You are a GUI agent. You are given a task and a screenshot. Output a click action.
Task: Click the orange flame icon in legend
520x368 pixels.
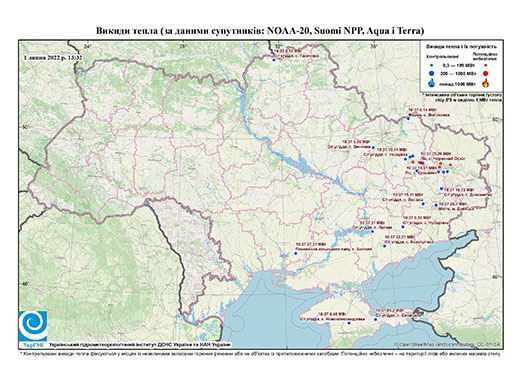coord(486,83)
